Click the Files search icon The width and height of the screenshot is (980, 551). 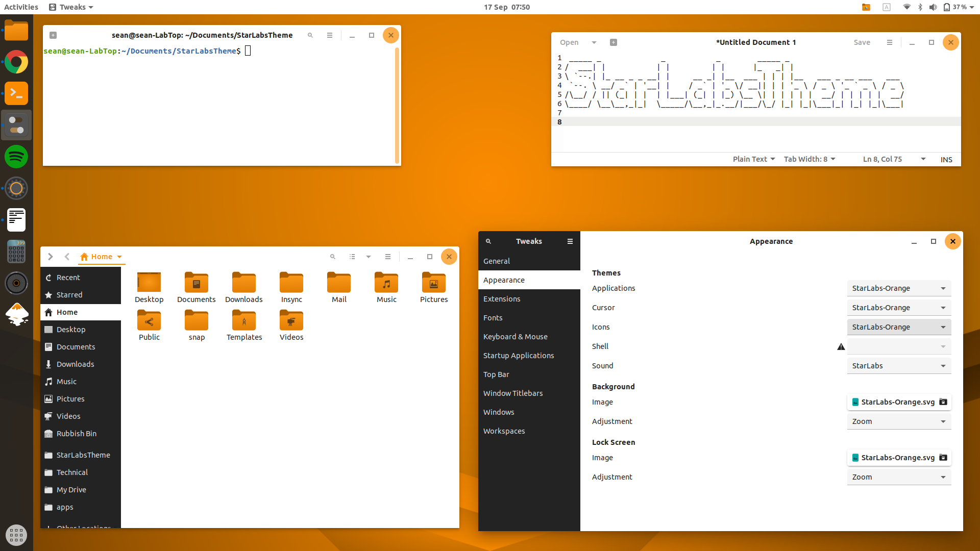pos(333,257)
